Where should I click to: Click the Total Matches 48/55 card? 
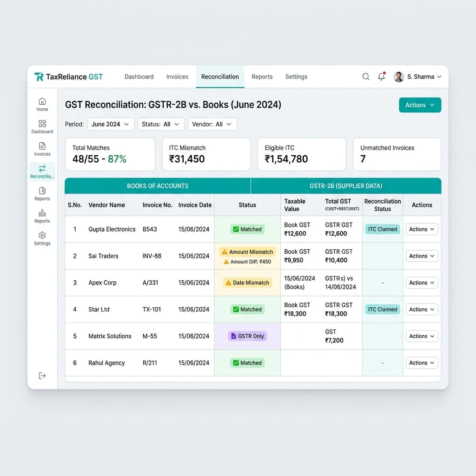(x=110, y=154)
